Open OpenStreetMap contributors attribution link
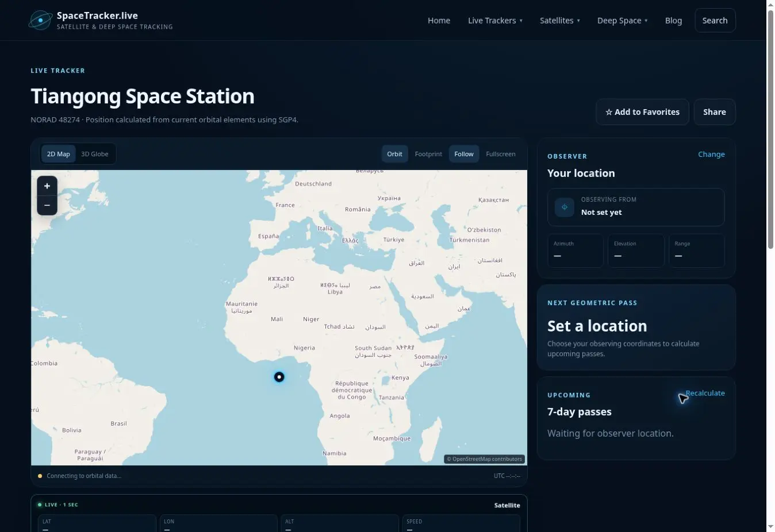The image size is (775, 532). tap(485, 459)
